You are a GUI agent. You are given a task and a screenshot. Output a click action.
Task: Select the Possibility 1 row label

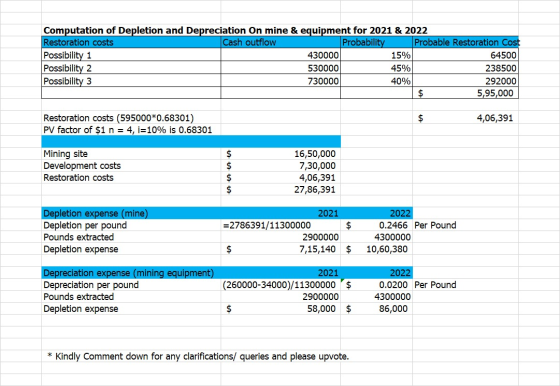67,55
